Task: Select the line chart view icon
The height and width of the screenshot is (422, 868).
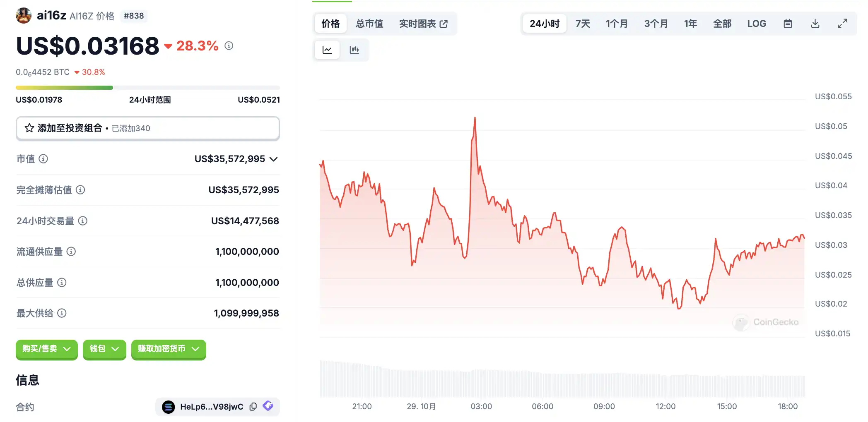Action: click(327, 50)
